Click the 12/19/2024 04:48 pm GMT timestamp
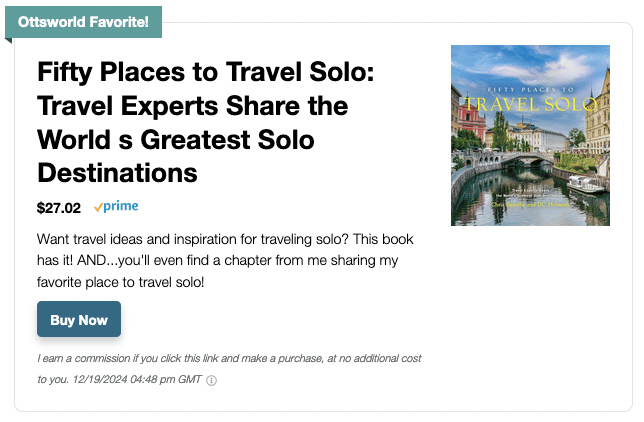 point(137,379)
